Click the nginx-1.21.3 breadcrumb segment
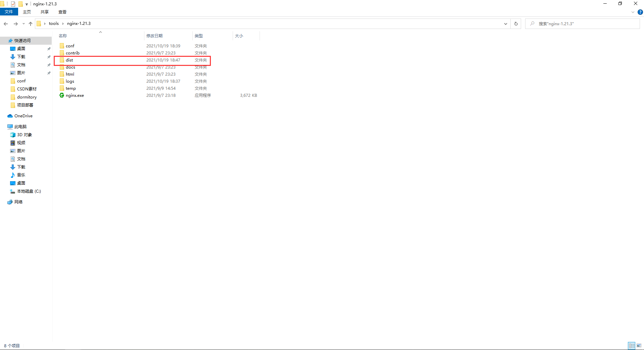 pos(79,24)
